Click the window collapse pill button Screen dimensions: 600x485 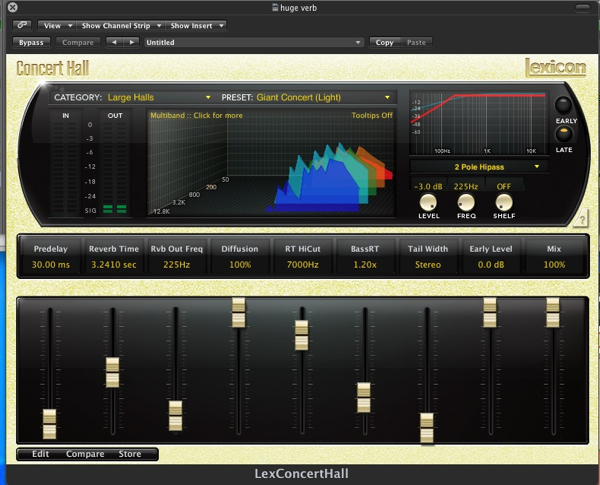(582, 8)
